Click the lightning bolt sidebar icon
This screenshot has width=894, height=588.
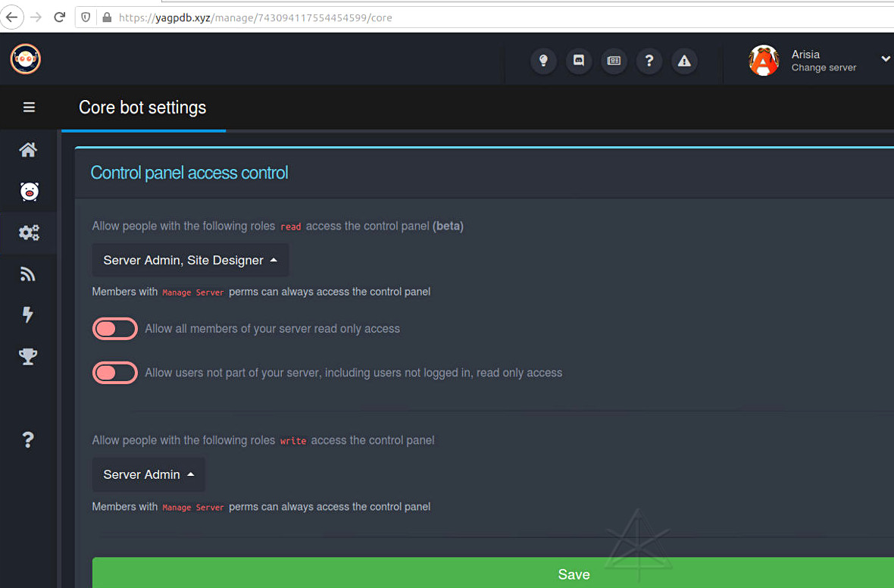(28, 314)
